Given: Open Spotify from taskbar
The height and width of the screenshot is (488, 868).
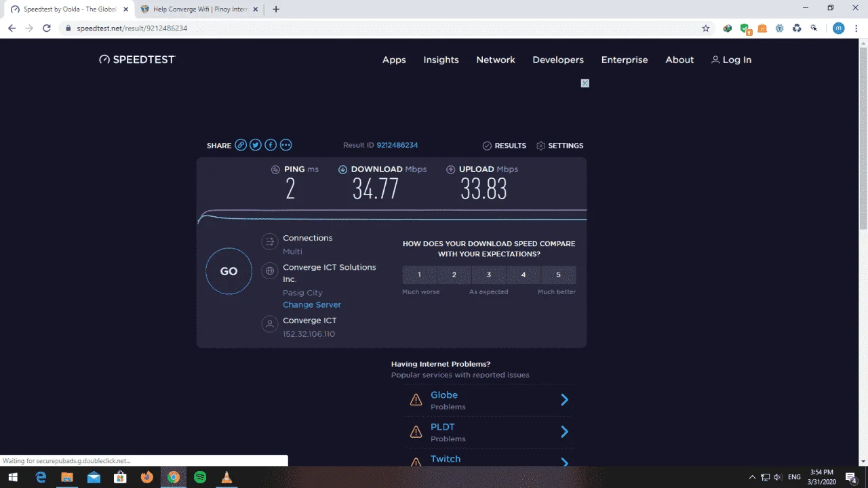Looking at the screenshot, I should click(200, 477).
